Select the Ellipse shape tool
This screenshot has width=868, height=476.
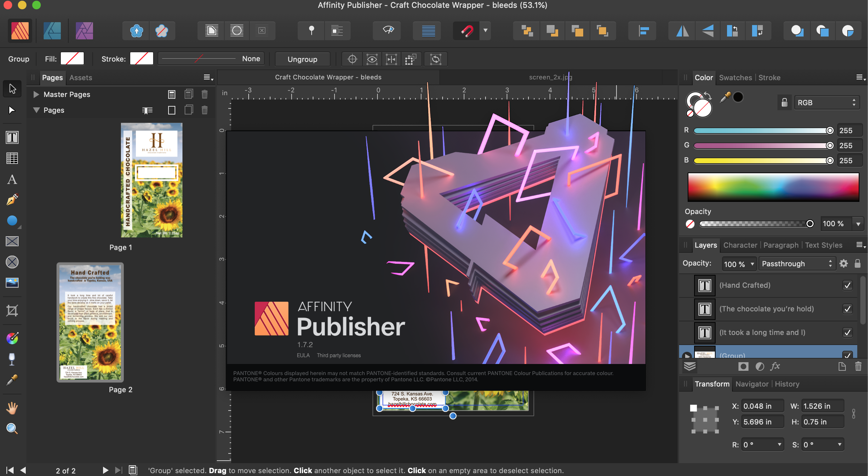pyautogui.click(x=12, y=220)
